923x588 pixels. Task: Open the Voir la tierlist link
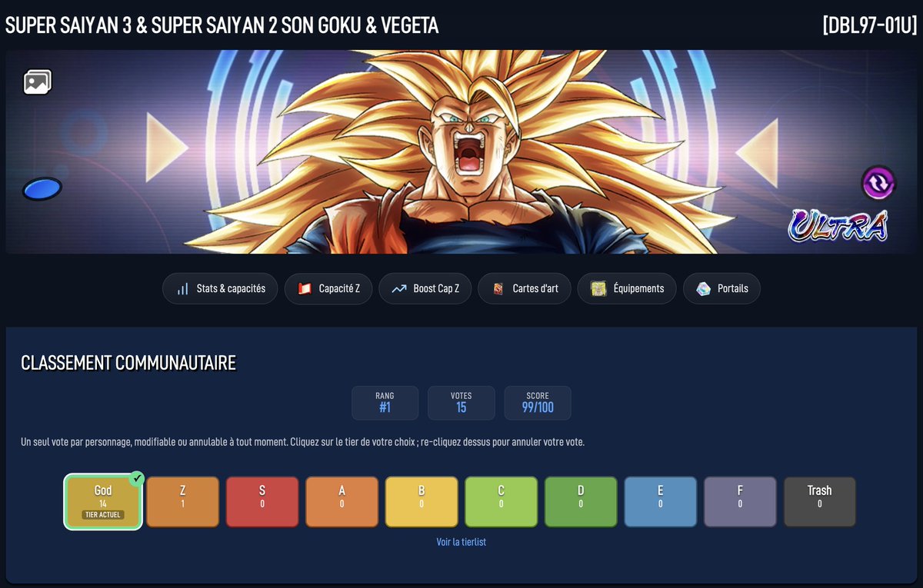461,542
